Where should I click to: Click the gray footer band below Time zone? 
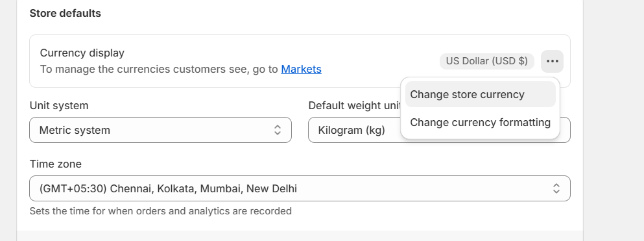click(300, 236)
